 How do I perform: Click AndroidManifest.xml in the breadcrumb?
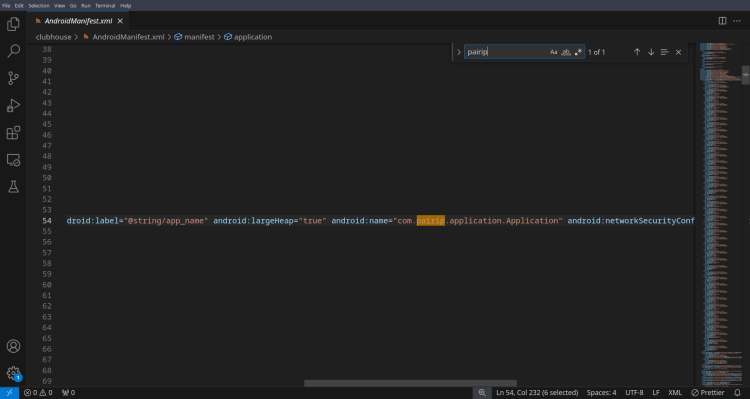(128, 37)
